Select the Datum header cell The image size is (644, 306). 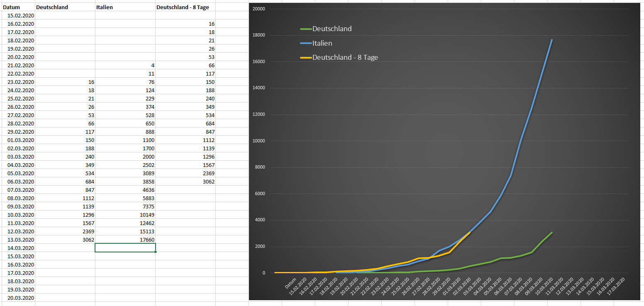point(17,7)
